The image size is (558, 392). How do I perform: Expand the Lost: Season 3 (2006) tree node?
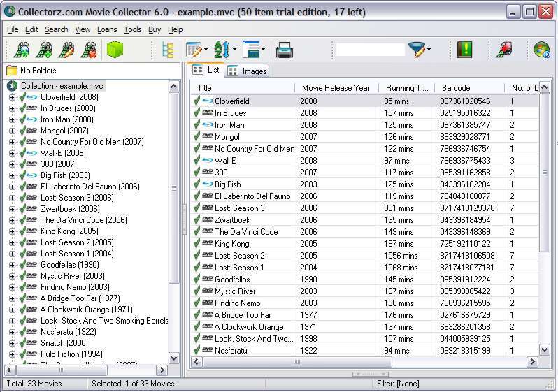12,198
